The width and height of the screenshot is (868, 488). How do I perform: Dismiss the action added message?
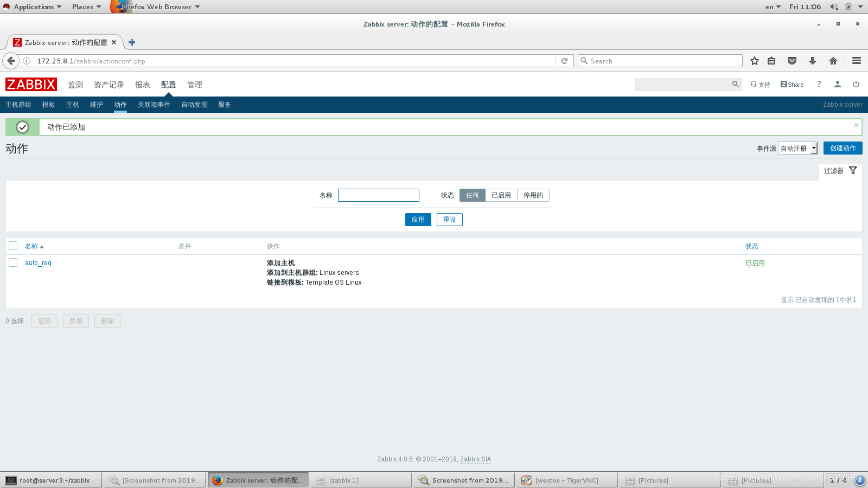pyautogui.click(x=856, y=125)
